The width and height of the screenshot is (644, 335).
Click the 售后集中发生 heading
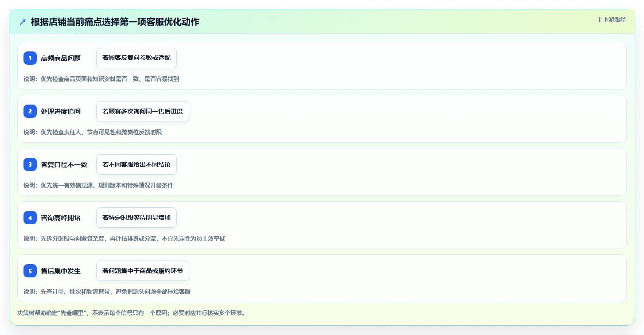pos(61,271)
